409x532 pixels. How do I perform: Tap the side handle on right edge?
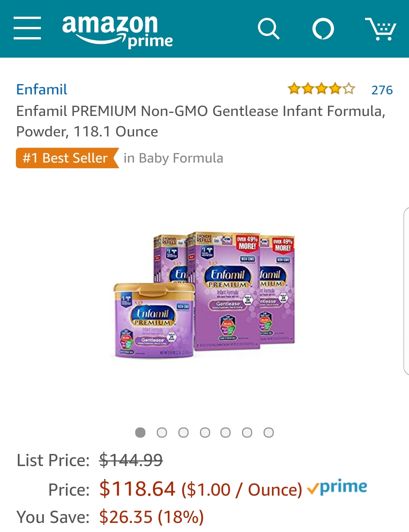[406, 291]
